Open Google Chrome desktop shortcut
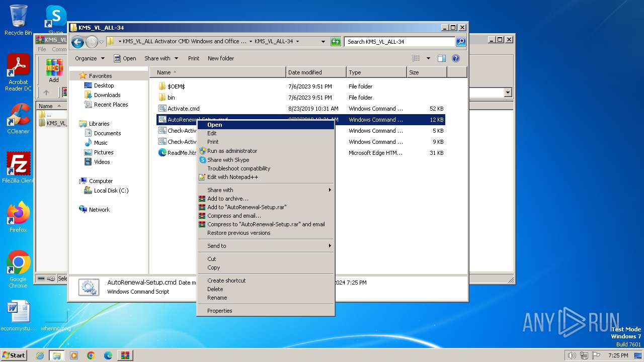 (18, 269)
